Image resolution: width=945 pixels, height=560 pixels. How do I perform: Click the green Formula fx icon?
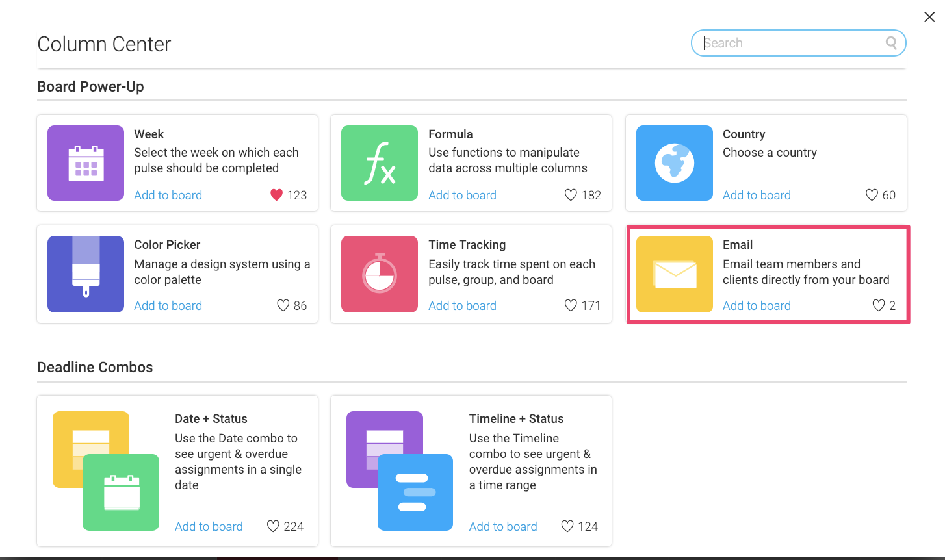coord(380,163)
